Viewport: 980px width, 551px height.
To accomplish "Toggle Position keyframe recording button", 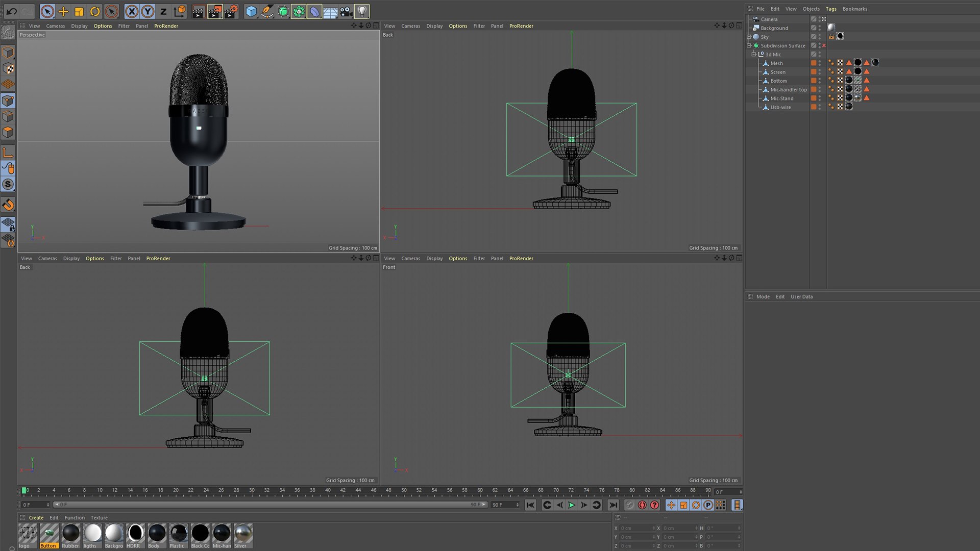I will point(671,505).
